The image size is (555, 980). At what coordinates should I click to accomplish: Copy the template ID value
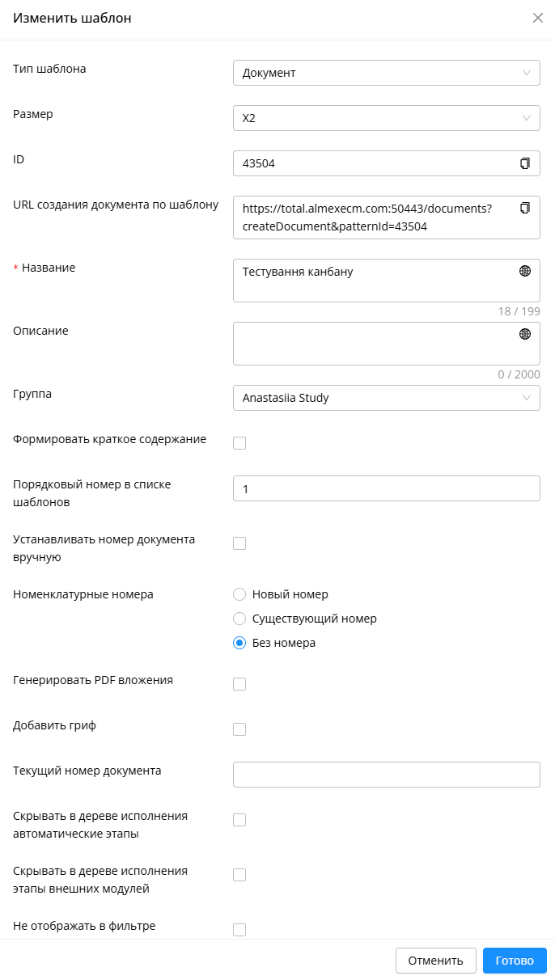(x=525, y=163)
